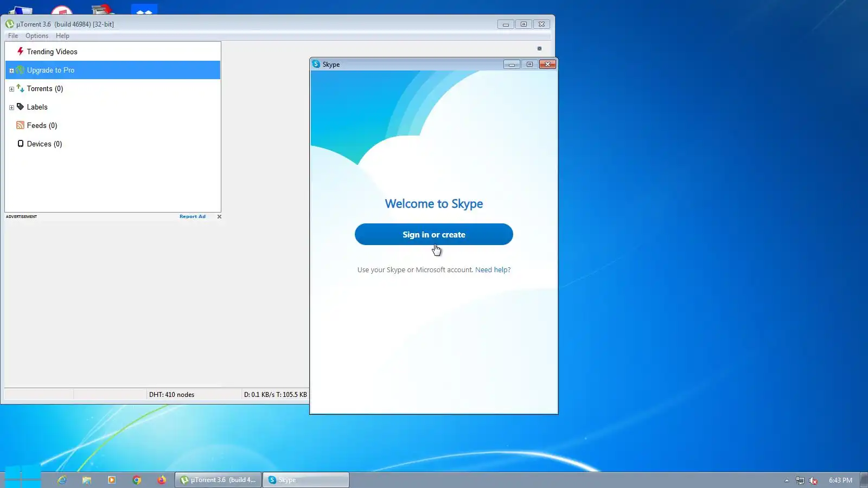Viewport: 868px width, 488px height.
Task: Click the download speed status in uTorrent
Action: pyautogui.click(x=275, y=395)
